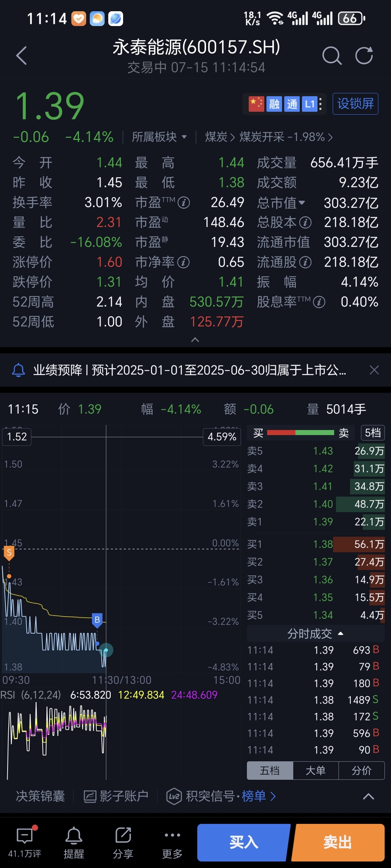Tap the 4.59% percent axis label
The width and height of the screenshot is (391, 868).
tap(222, 437)
